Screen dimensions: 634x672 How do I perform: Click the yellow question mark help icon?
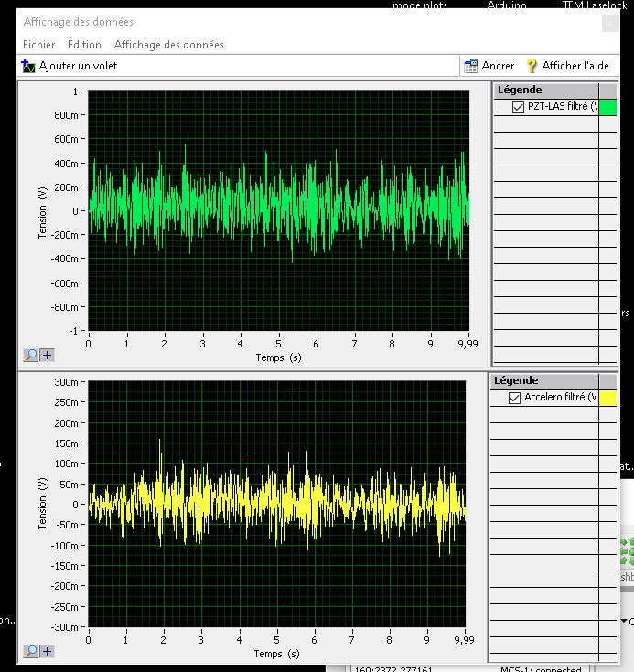[x=532, y=66]
